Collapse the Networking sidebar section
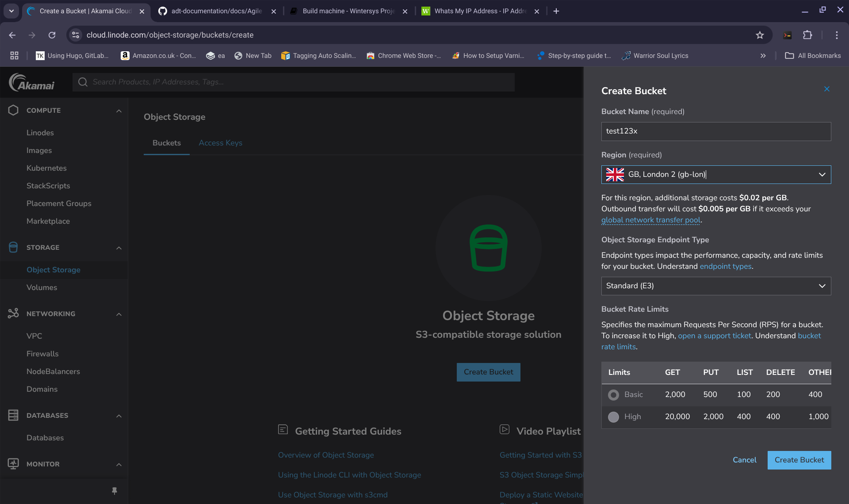 [119, 314]
